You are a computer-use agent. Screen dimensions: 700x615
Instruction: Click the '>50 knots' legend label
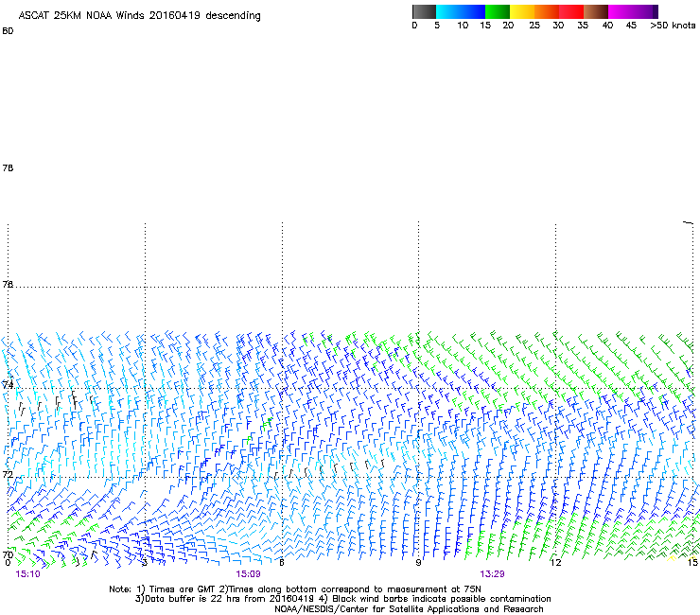click(673, 26)
